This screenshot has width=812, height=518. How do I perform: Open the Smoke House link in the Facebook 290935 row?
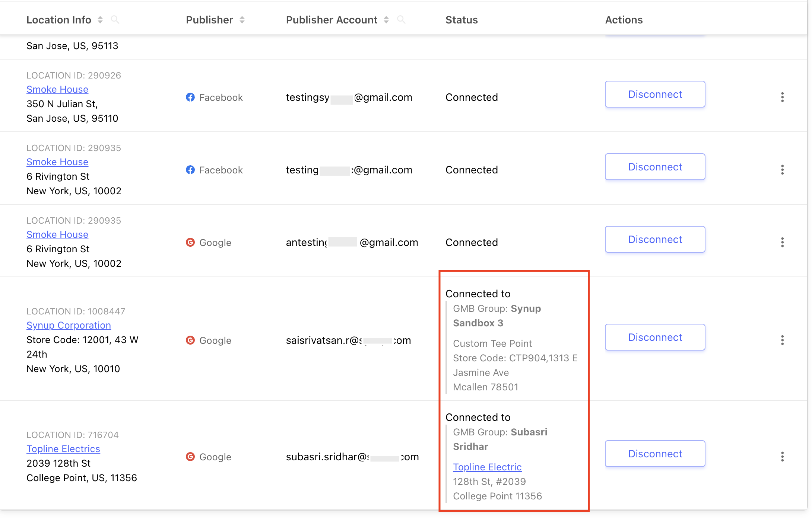tap(57, 162)
